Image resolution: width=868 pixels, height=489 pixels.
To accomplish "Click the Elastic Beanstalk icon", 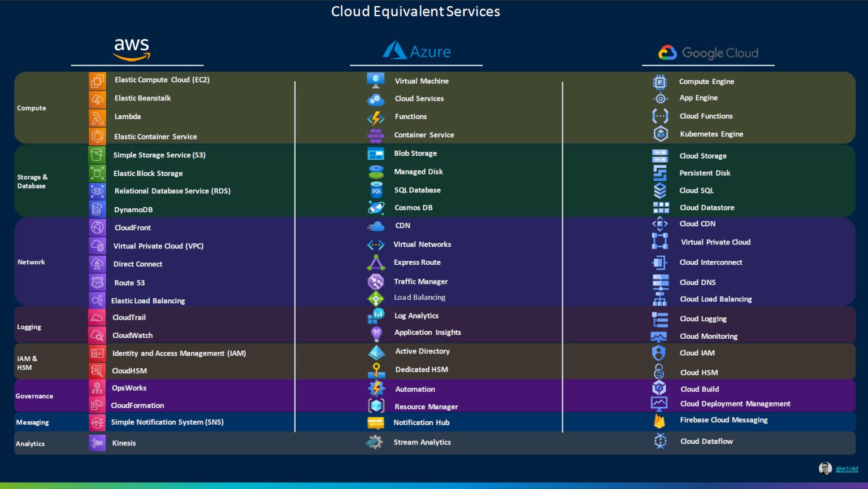I will pos(97,98).
